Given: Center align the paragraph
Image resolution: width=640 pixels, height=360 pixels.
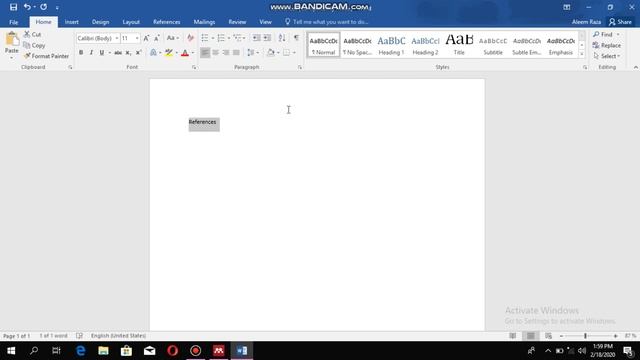Looking at the screenshot, I should 216,53.
